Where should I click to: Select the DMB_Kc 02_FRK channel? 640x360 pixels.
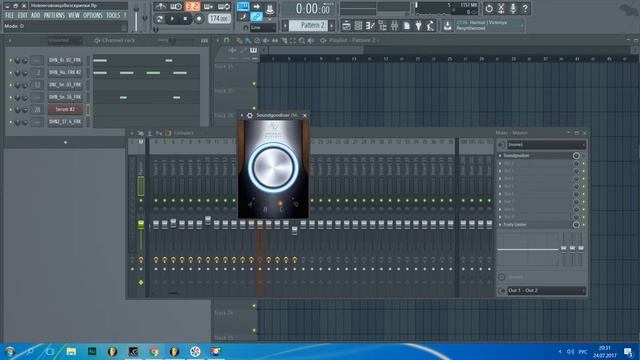65,60
